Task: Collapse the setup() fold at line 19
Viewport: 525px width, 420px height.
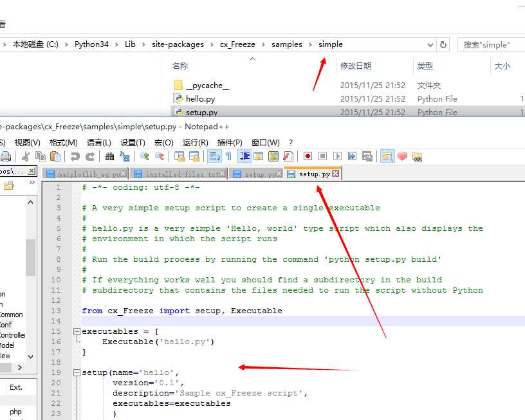Action: point(77,372)
